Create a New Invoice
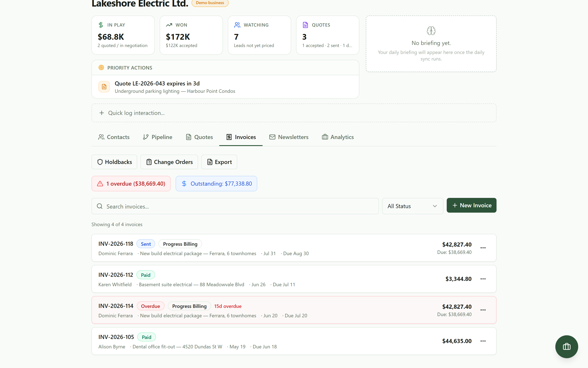 (471, 205)
